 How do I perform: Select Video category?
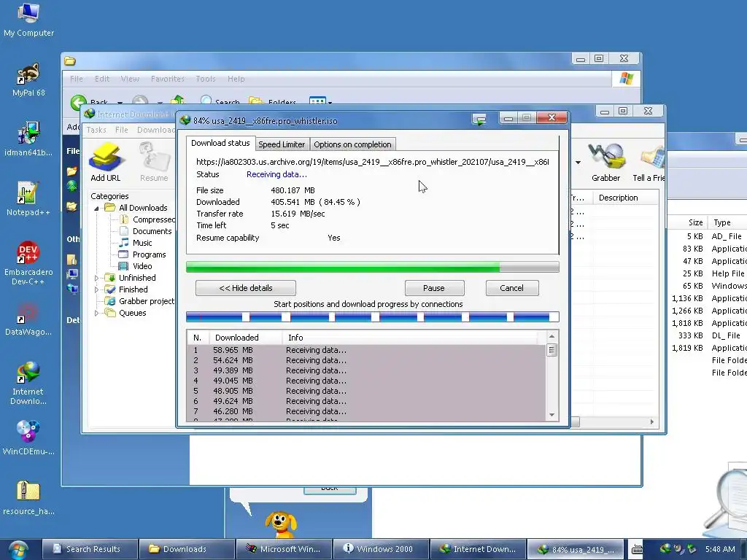pos(136,266)
